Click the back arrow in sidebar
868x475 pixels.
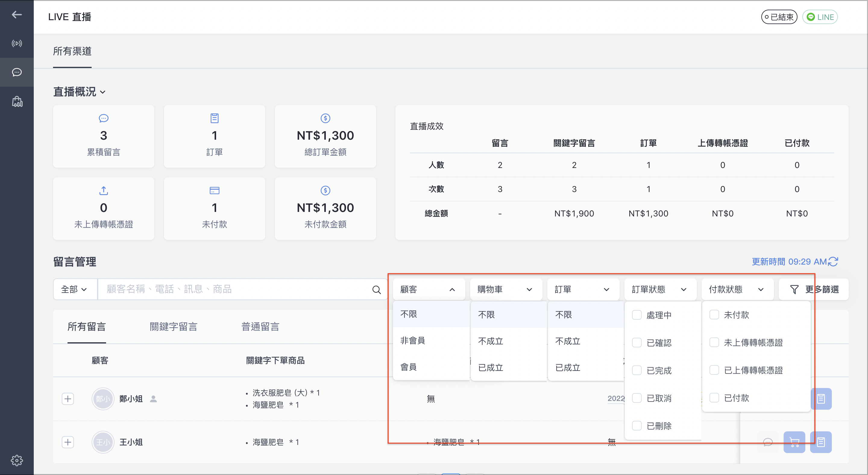click(17, 14)
